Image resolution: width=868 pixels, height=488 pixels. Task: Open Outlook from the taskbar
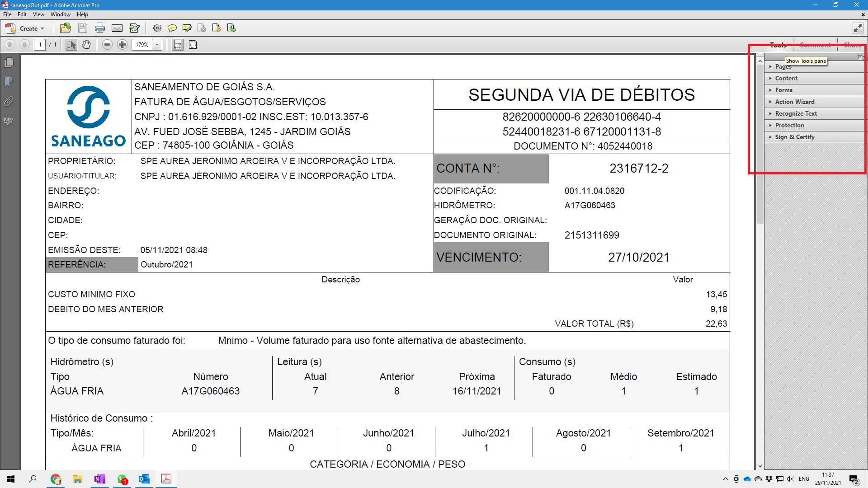click(144, 479)
